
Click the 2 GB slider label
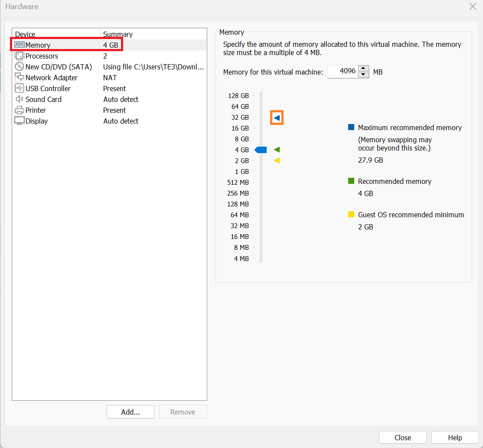pos(242,161)
